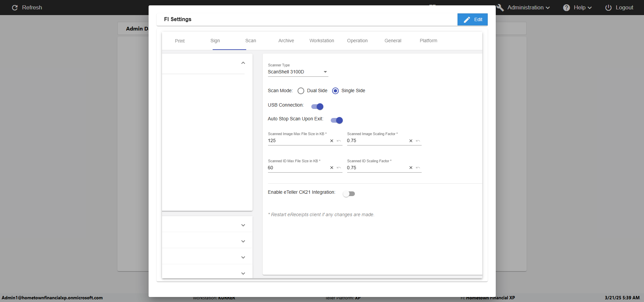Go to the Workstation tab
644x302 pixels.
click(x=322, y=41)
